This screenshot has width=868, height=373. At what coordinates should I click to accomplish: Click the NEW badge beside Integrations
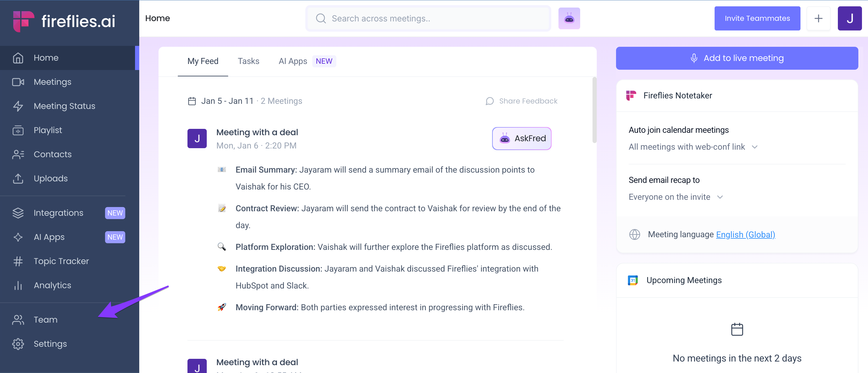pos(115,213)
